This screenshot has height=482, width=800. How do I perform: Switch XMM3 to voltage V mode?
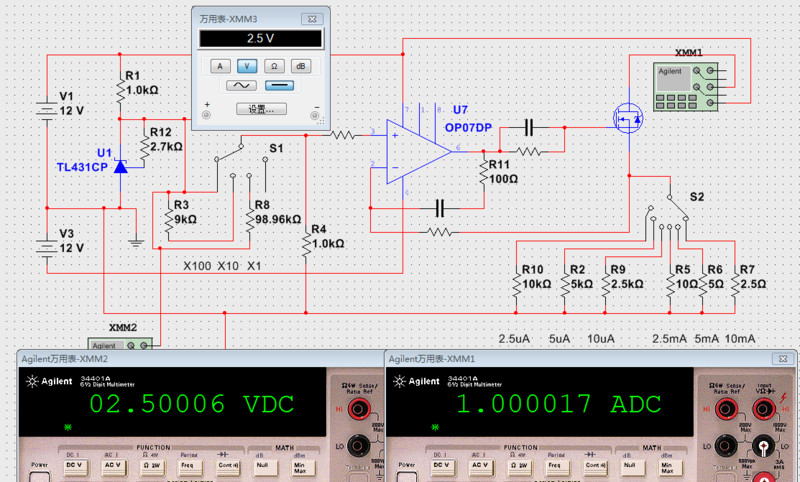pyautogui.click(x=247, y=66)
